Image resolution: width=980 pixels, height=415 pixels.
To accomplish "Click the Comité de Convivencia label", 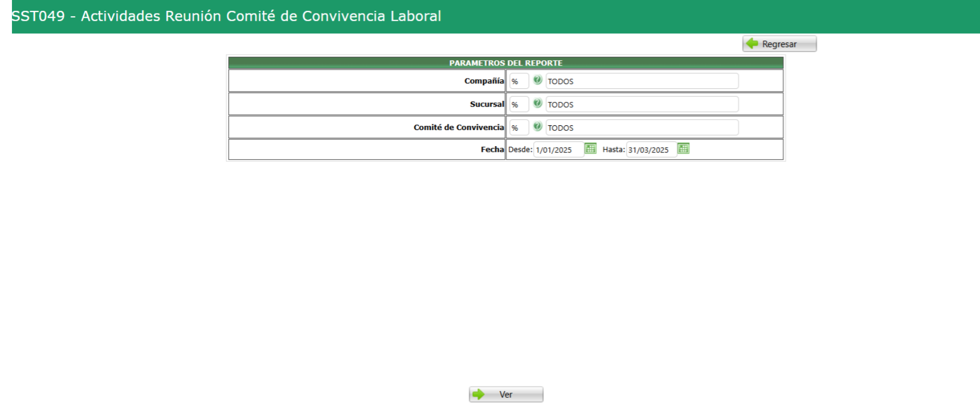I will tap(459, 127).
